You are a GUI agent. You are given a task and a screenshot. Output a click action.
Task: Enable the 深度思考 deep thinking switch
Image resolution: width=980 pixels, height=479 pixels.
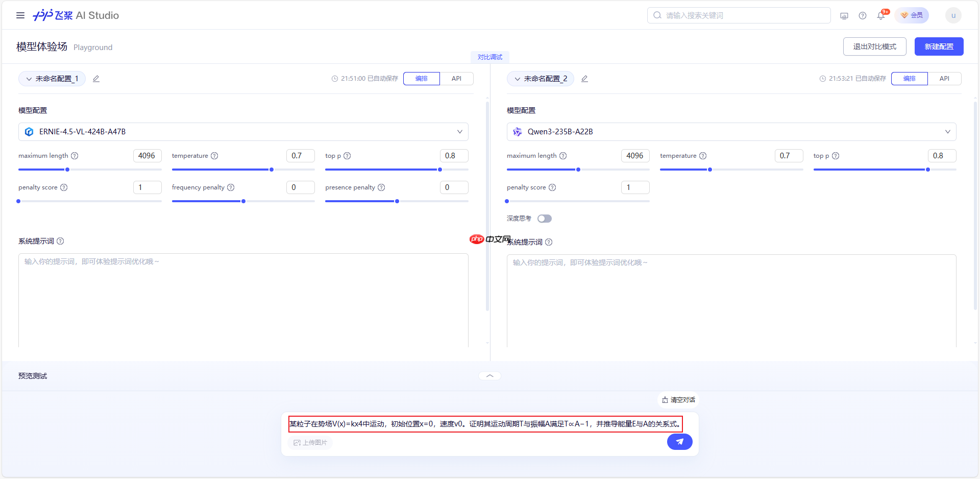tap(544, 218)
